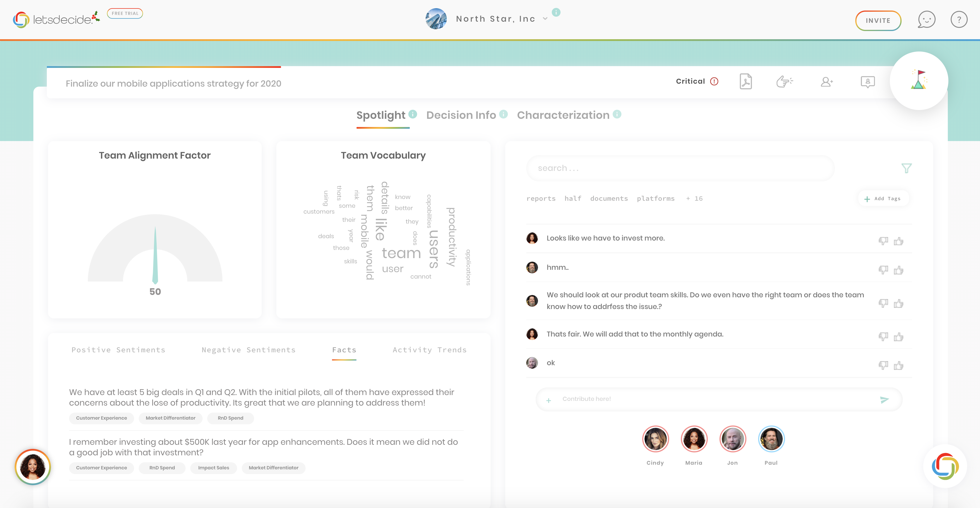Viewport: 980px width, 508px height.
Task: Select the 'reports' tag
Action: pyautogui.click(x=541, y=198)
